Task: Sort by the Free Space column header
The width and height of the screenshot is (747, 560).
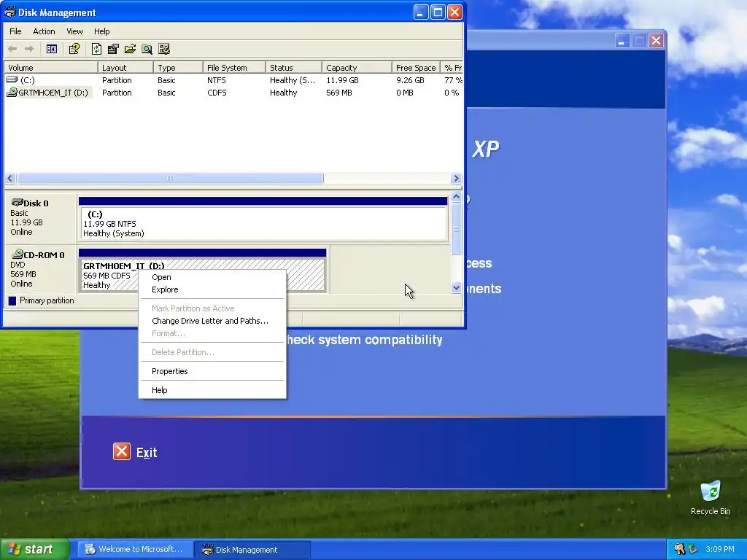Action: pyautogui.click(x=416, y=68)
